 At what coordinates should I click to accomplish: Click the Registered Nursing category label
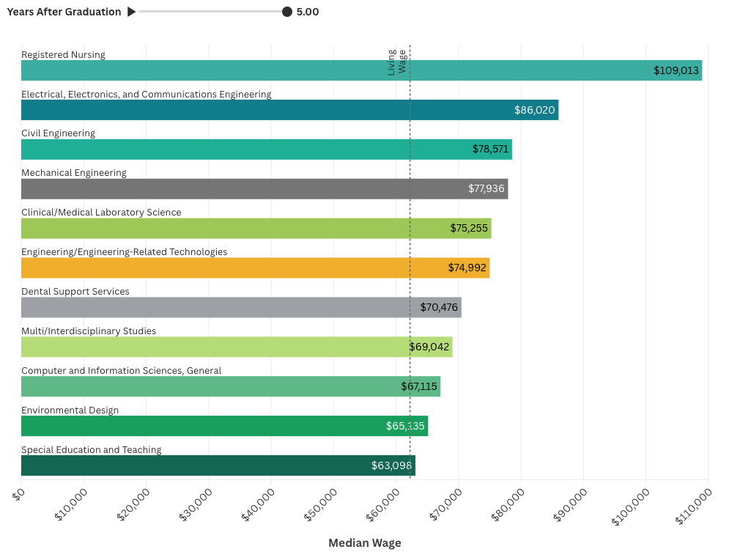pos(63,54)
